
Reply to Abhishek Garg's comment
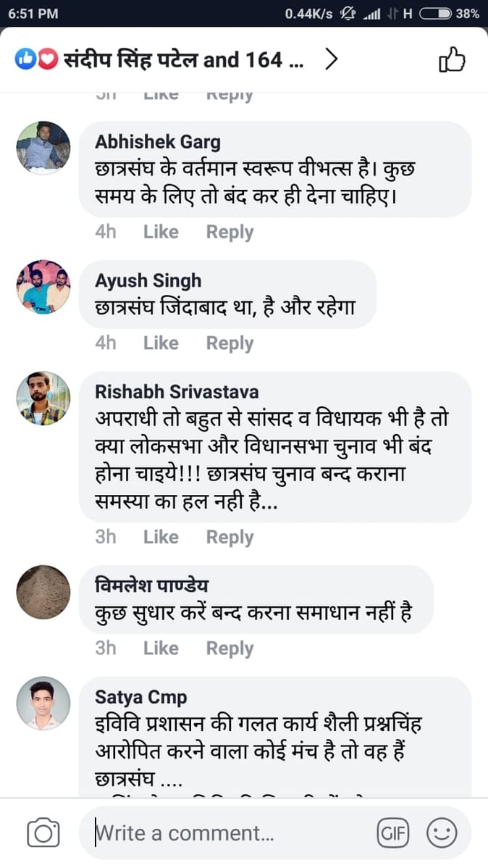(x=230, y=232)
